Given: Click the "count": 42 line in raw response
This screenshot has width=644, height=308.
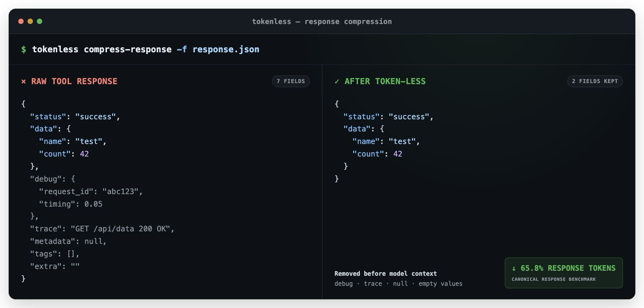Looking at the screenshot, I should (64, 154).
